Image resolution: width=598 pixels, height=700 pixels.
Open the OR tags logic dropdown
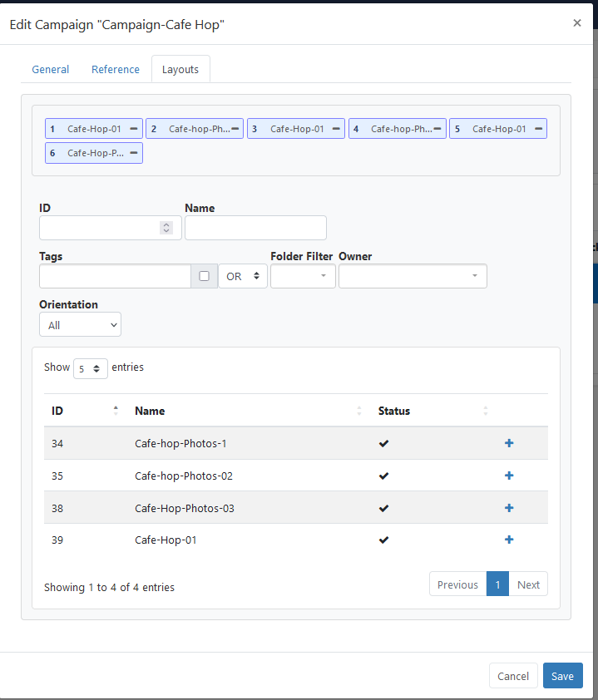(x=243, y=276)
